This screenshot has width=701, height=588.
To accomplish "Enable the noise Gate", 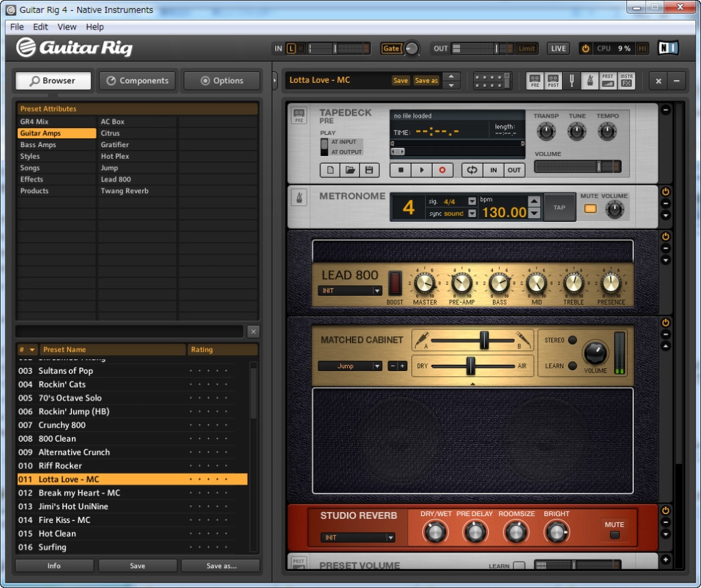I will [391, 49].
